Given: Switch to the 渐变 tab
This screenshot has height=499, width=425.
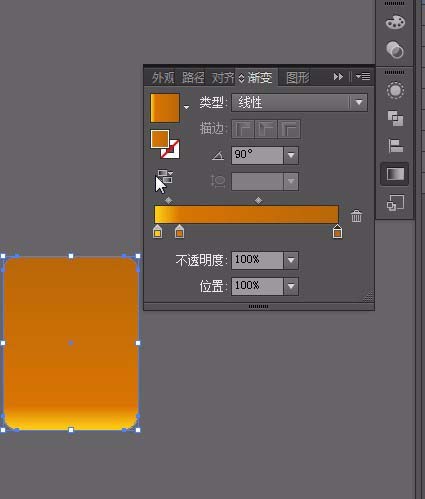Looking at the screenshot, I should [260, 78].
